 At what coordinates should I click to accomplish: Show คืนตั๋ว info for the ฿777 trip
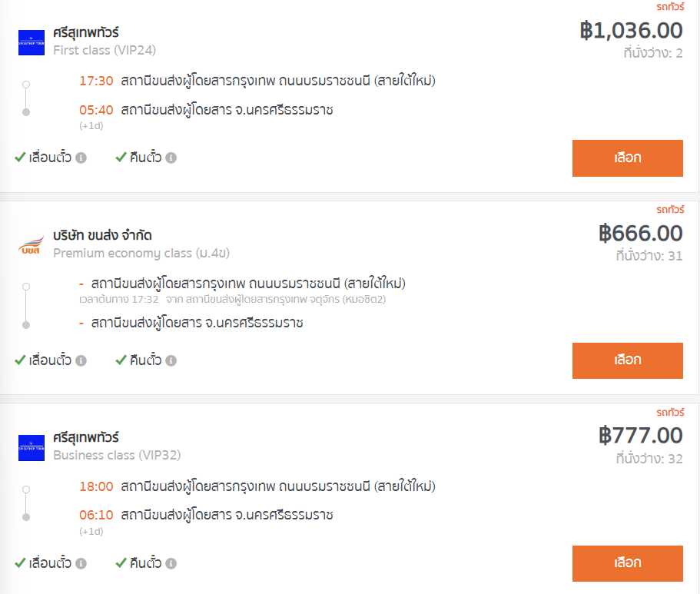[171, 563]
